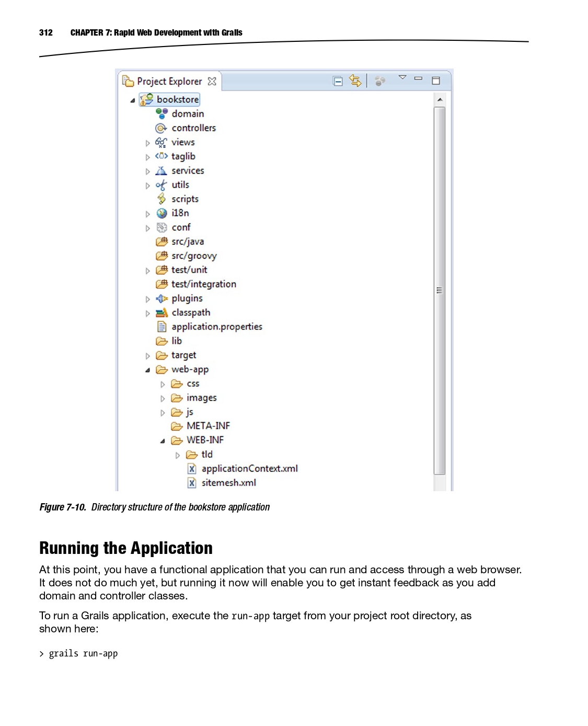Viewport: 588px width, 726px height.
Task: Click the application.properties file icon
Action: pos(162,327)
